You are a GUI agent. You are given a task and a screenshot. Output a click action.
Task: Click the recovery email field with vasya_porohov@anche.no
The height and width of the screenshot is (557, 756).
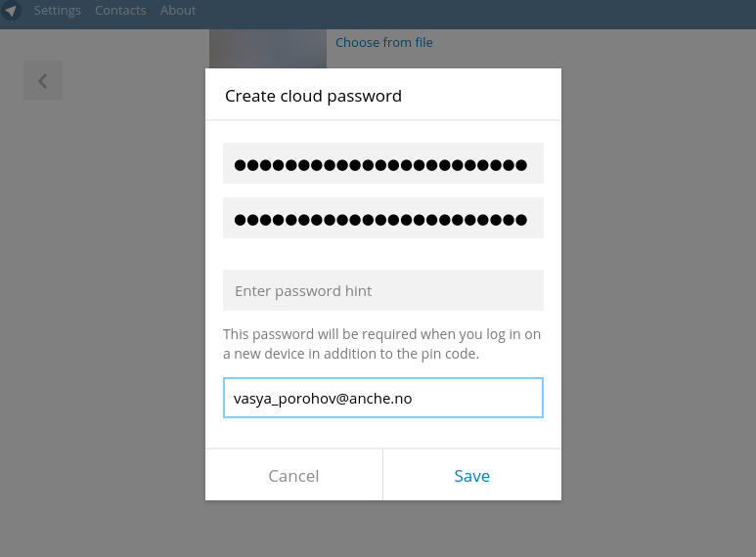382,399
